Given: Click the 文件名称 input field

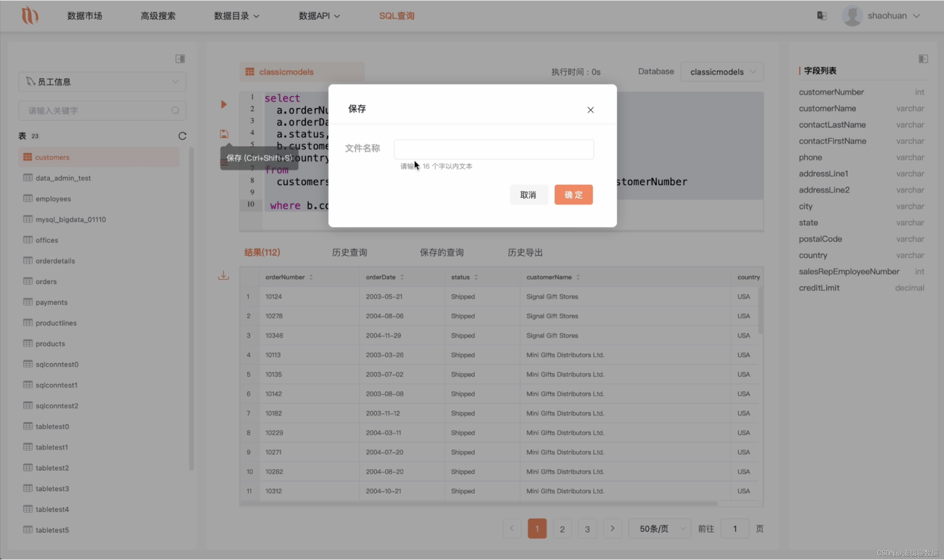Looking at the screenshot, I should 493,150.
